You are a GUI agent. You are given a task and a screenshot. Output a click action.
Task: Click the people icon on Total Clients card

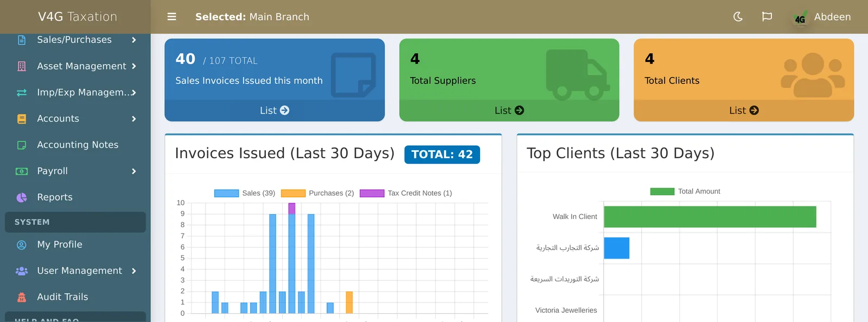[813, 75]
